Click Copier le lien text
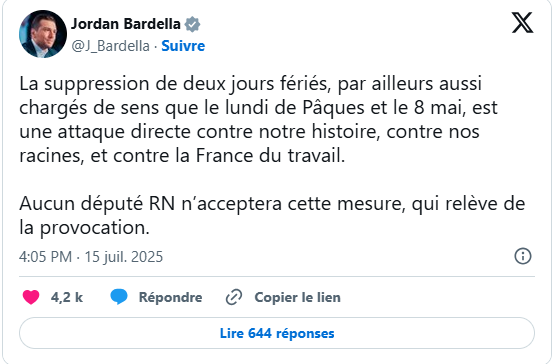This screenshot has height=364, width=553. tap(298, 297)
